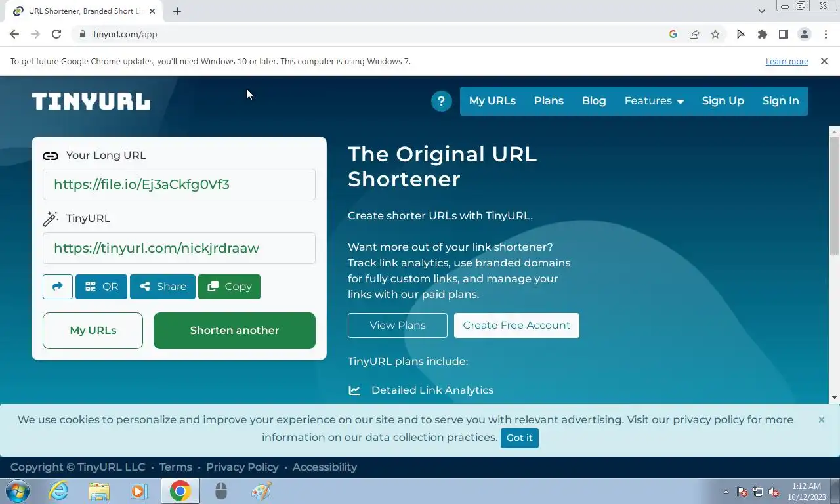Click the network tray icon
Viewport: 840px width, 504px height.
click(758, 492)
